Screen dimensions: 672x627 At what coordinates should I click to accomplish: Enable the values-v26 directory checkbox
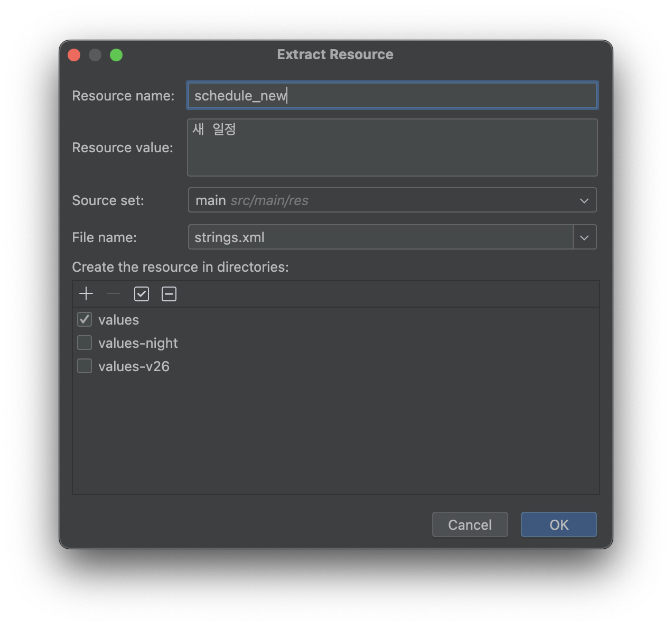[x=85, y=366]
